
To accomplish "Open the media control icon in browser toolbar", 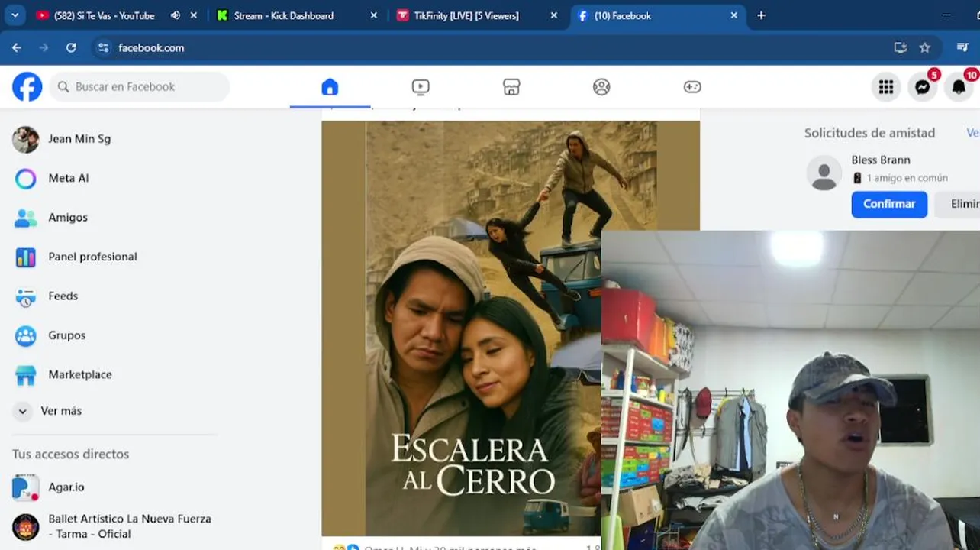I will pyautogui.click(x=962, y=47).
